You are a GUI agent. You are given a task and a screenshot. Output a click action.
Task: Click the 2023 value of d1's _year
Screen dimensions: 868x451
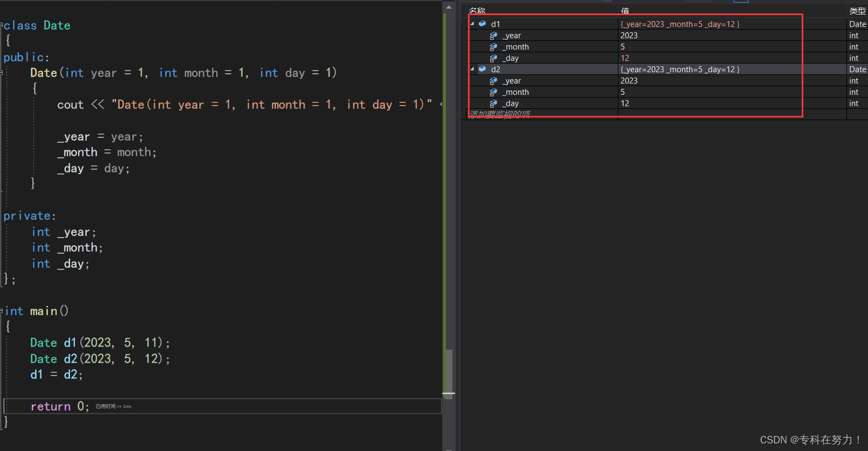coord(629,36)
